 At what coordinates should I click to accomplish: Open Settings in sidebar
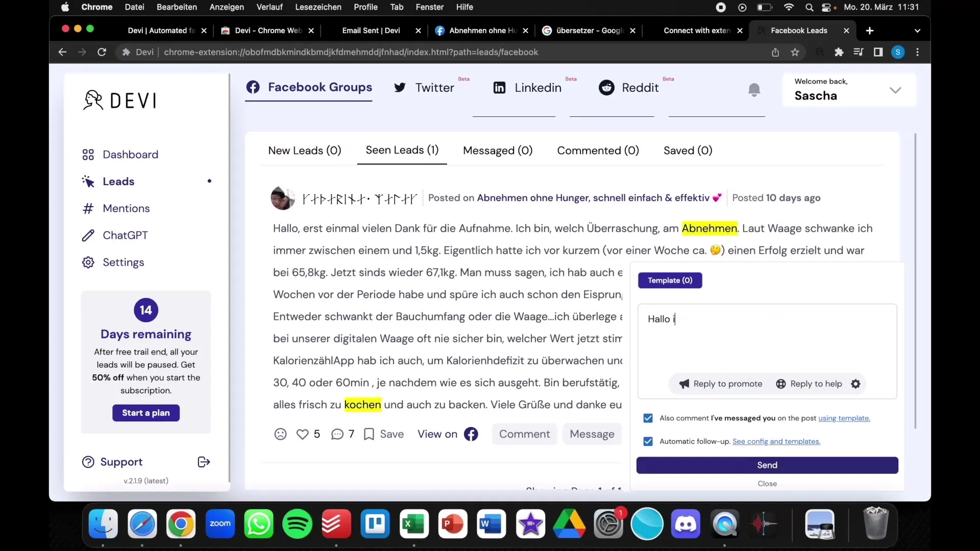113,262
